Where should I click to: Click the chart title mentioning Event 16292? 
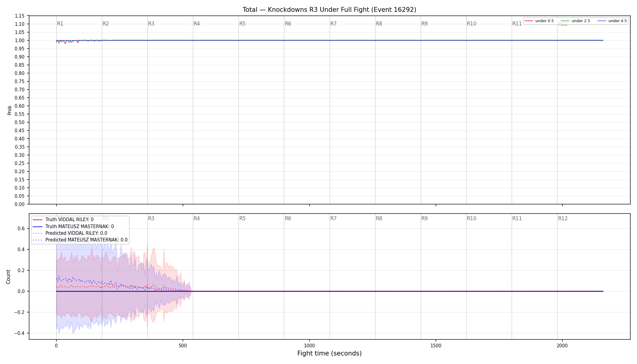(x=329, y=10)
